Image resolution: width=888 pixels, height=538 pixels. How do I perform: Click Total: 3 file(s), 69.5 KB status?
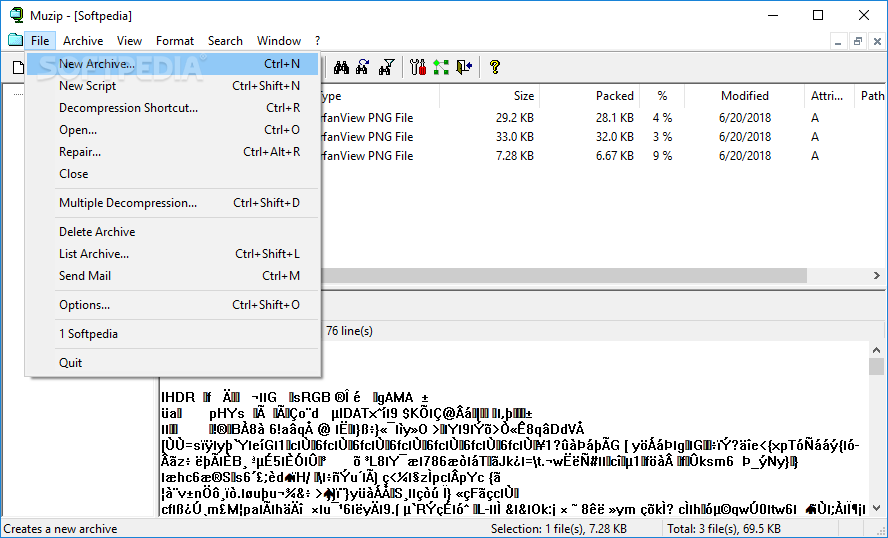(724, 529)
